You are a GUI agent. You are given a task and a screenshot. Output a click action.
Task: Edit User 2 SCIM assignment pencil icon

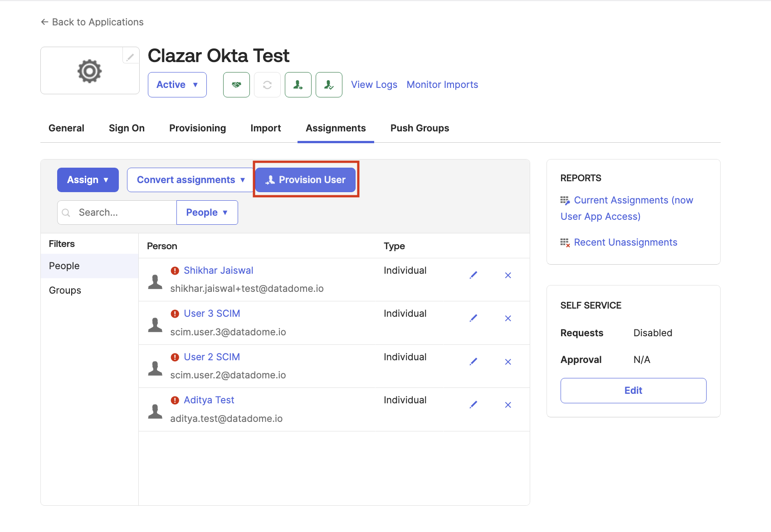point(473,362)
